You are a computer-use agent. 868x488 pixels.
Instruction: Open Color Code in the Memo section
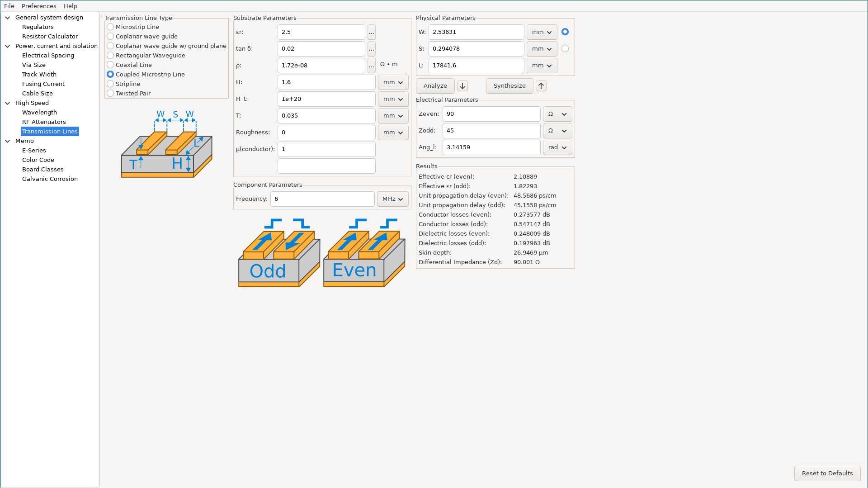(x=38, y=160)
